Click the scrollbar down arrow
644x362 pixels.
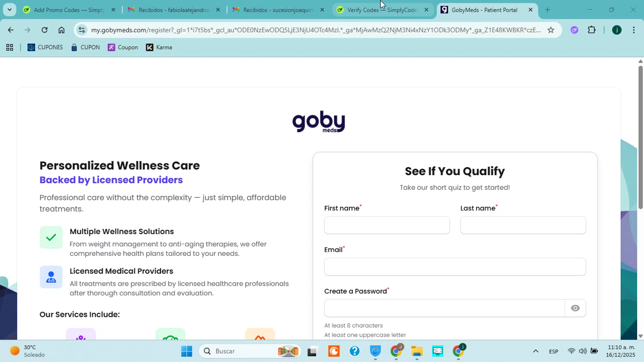(x=641, y=336)
